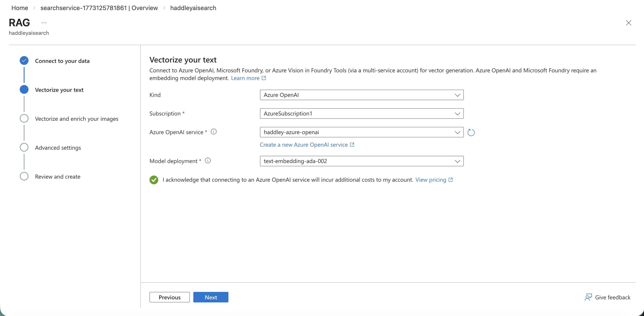Go to Connect to your data step

click(x=62, y=61)
